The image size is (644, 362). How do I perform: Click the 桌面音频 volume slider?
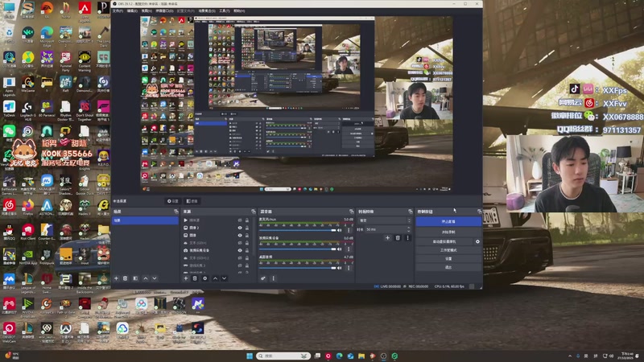tap(297, 268)
